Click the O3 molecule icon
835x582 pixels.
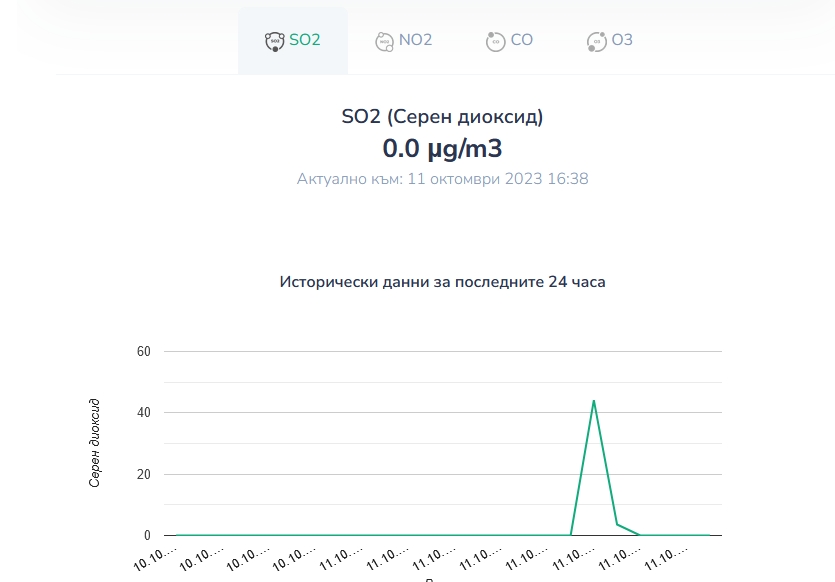pos(597,41)
